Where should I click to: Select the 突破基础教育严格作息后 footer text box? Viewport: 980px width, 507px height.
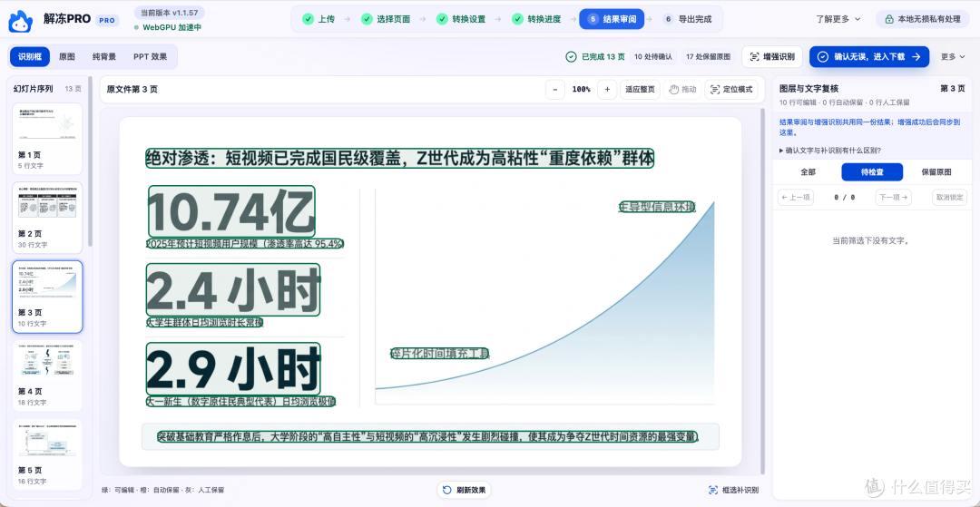(x=428, y=436)
